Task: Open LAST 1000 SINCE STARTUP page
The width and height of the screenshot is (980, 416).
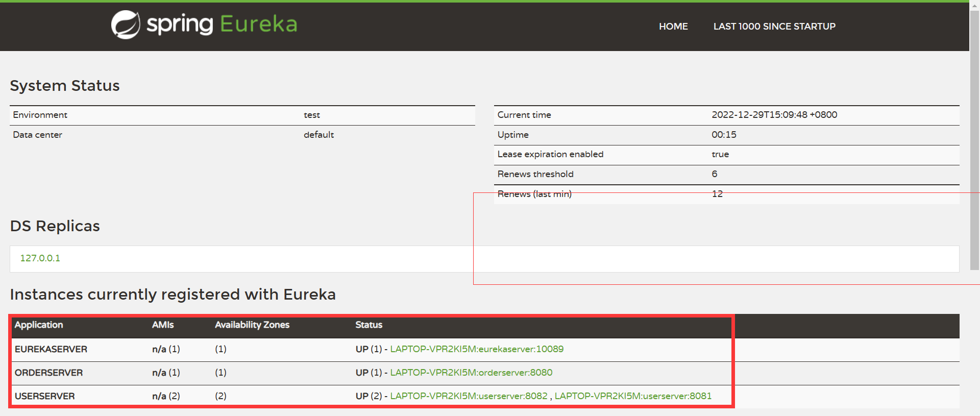Action: [x=774, y=27]
